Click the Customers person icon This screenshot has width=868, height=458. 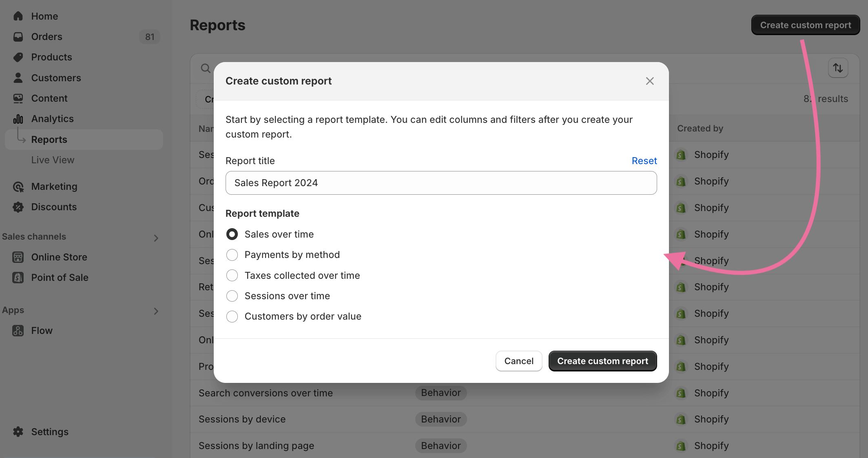18,78
